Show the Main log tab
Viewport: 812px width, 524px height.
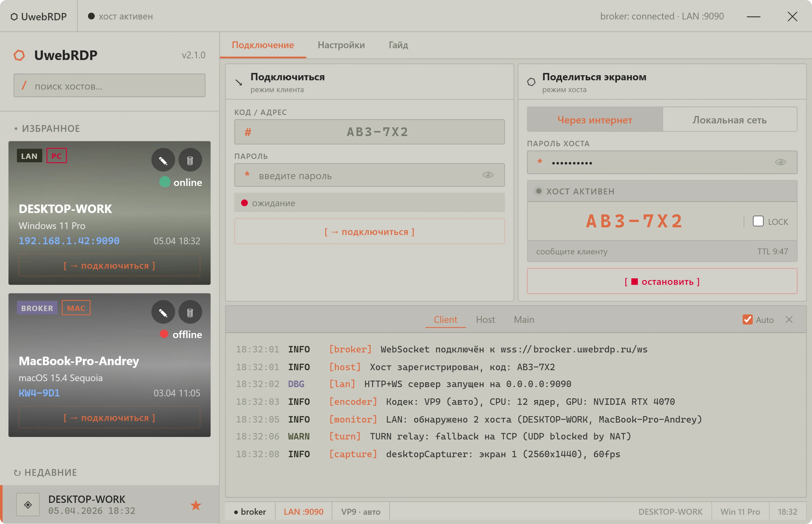(x=524, y=319)
